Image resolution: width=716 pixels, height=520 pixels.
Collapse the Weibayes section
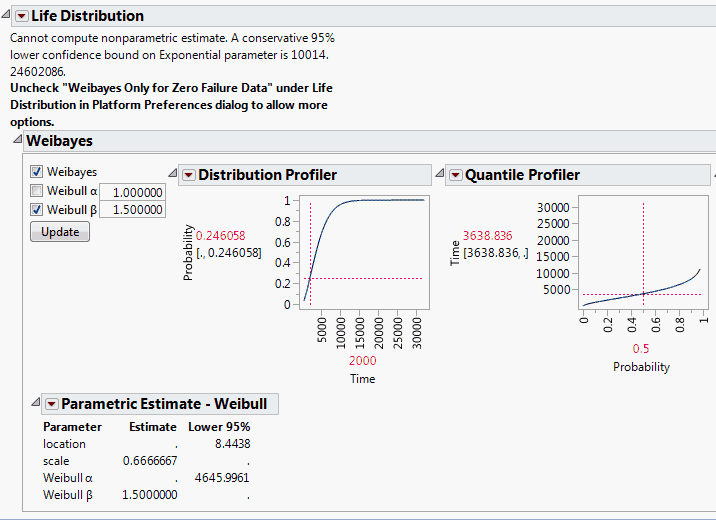click(15, 141)
